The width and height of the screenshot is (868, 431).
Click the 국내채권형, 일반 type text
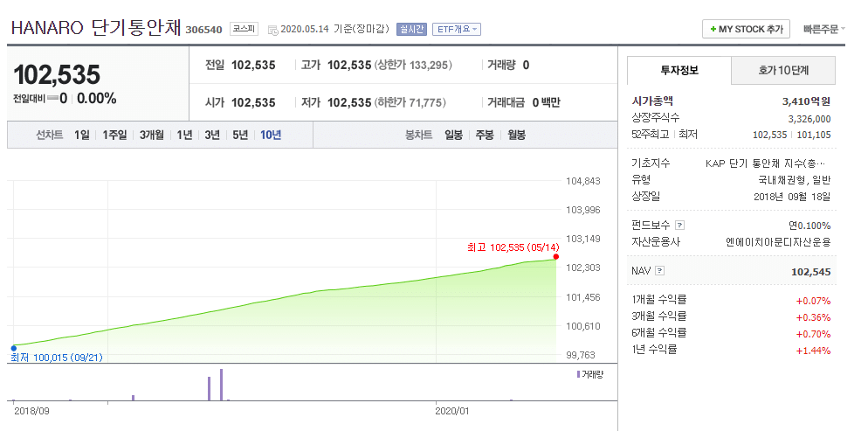(795, 180)
